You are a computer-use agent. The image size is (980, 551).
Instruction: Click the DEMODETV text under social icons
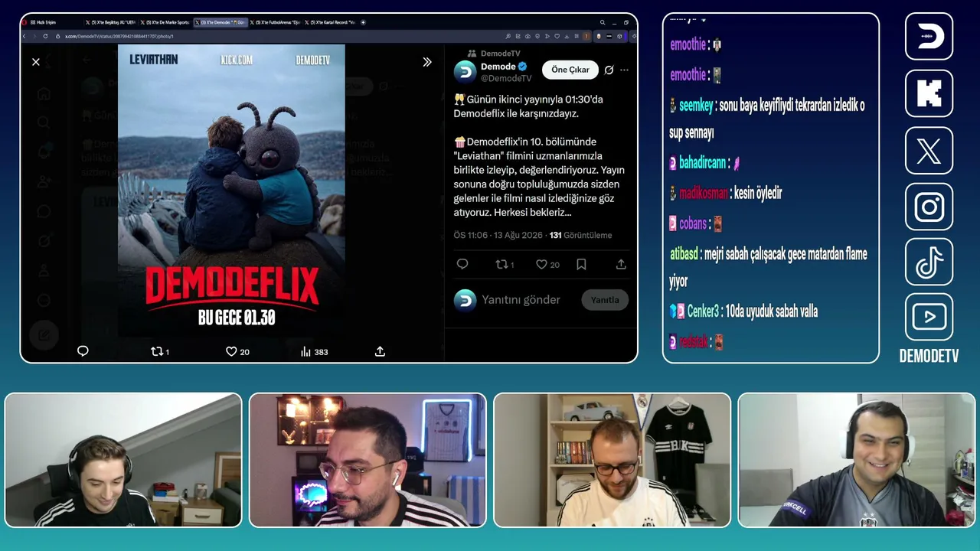[x=929, y=357]
